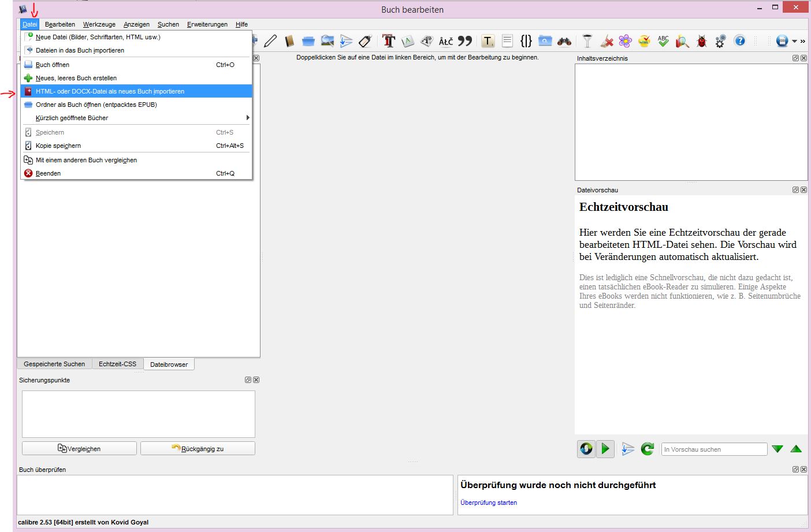Switch to the 'Echtzeit-CSS' tab
This screenshot has width=811, height=532.
117,364
